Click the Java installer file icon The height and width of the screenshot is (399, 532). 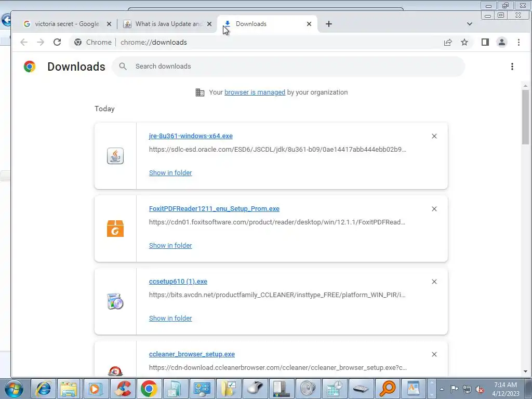(x=115, y=156)
